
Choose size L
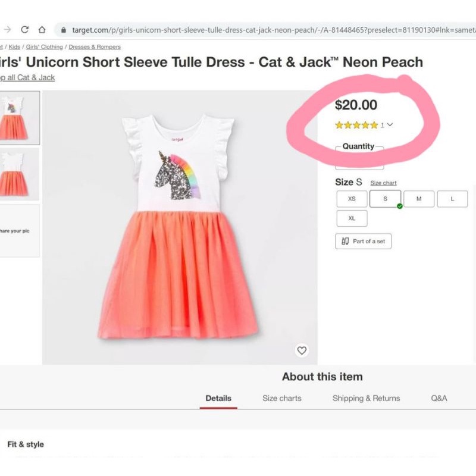(452, 199)
